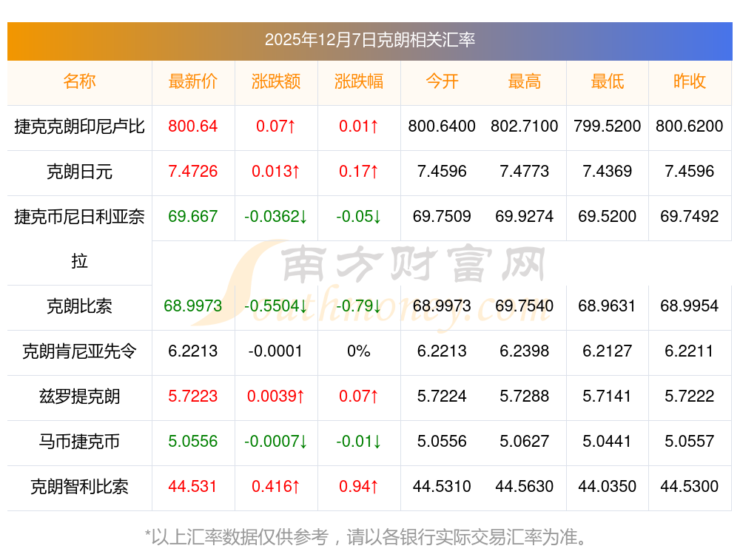The image size is (740, 560).
Task: Click the 名称 column header
Action: [79, 81]
